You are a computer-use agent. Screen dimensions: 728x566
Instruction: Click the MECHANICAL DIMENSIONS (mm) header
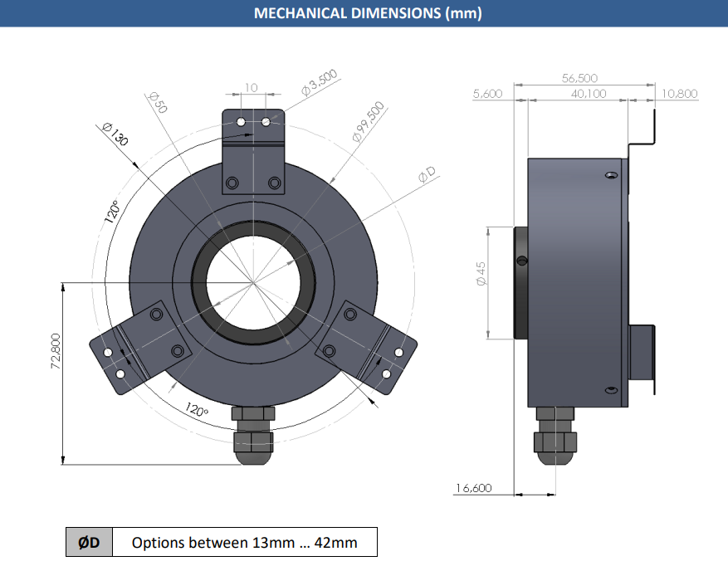(368, 13)
